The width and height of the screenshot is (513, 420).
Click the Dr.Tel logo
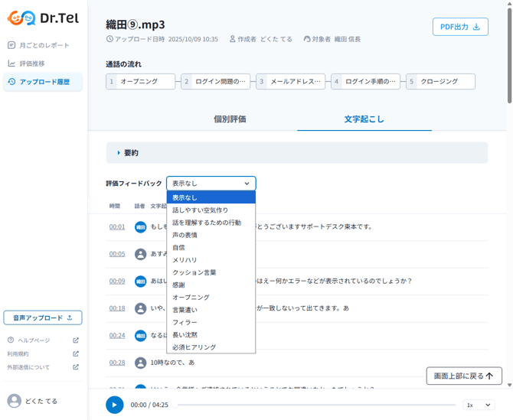pyautogui.click(x=43, y=18)
